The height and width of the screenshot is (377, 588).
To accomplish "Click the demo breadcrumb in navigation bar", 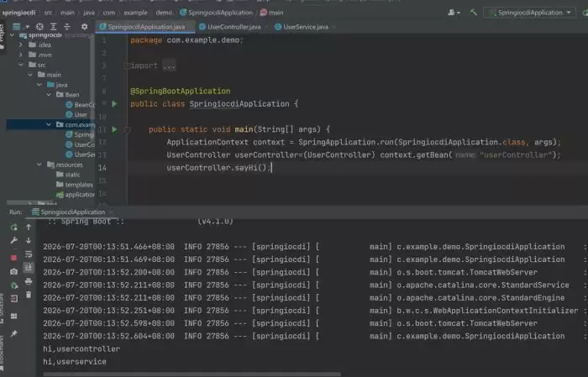I will tap(164, 13).
